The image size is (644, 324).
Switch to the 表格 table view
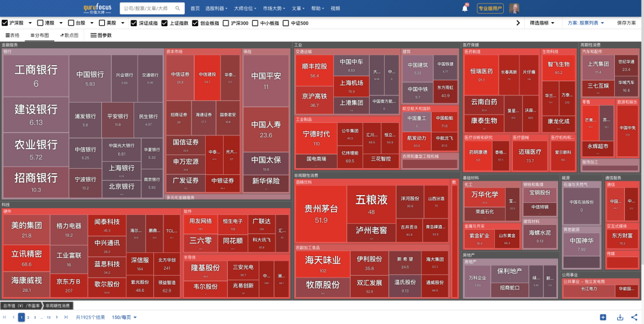point(13,35)
